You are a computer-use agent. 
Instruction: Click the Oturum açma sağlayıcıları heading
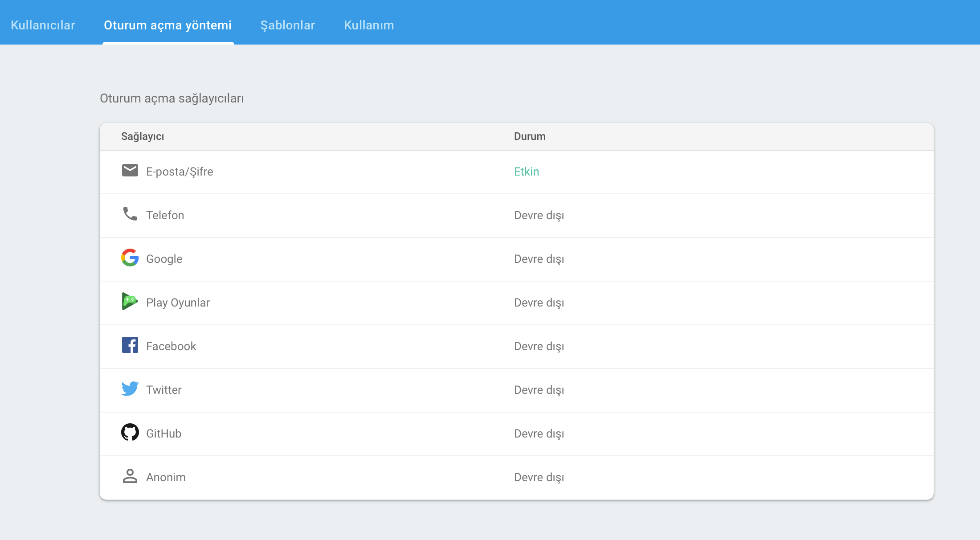click(172, 98)
